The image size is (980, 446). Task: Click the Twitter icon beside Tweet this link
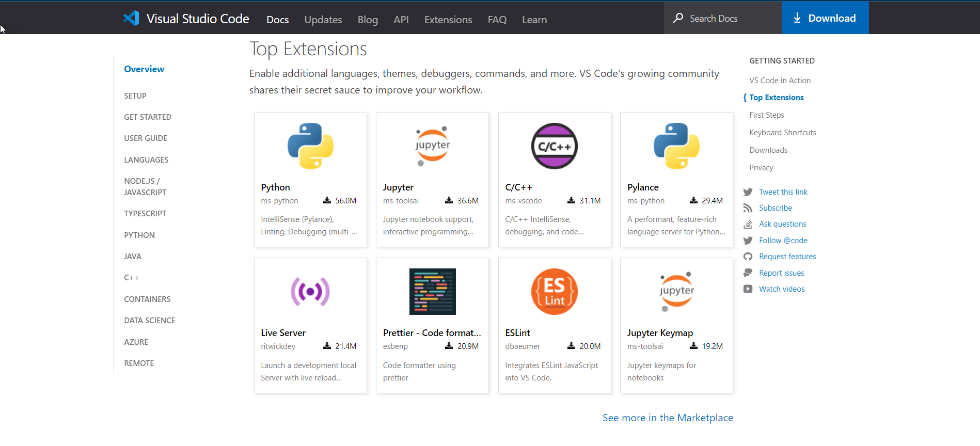748,192
